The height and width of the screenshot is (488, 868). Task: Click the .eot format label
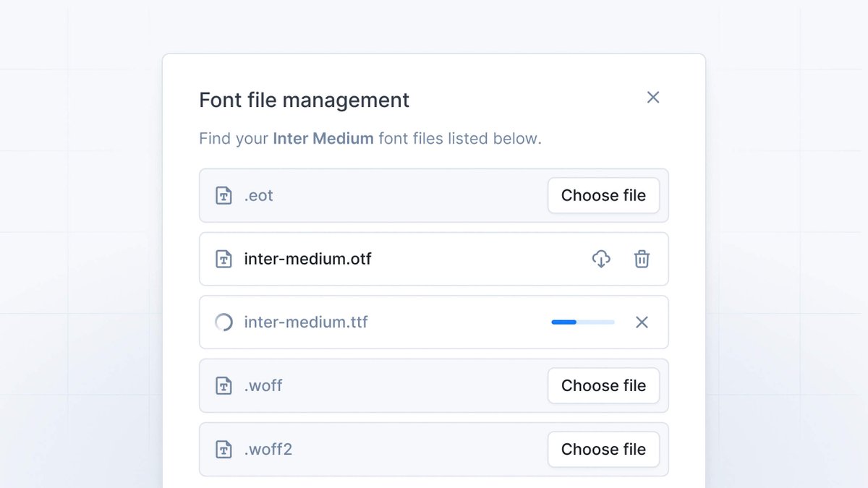[x=259, y=195]
